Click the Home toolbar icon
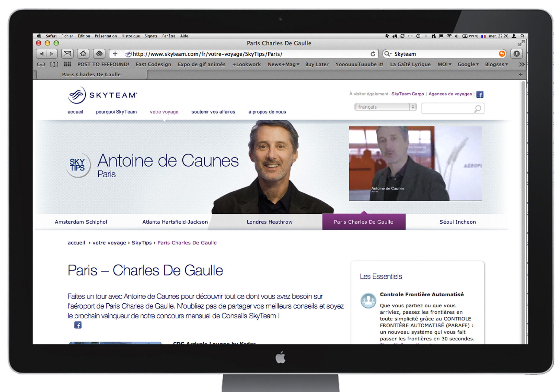 [x=83, y=54]
